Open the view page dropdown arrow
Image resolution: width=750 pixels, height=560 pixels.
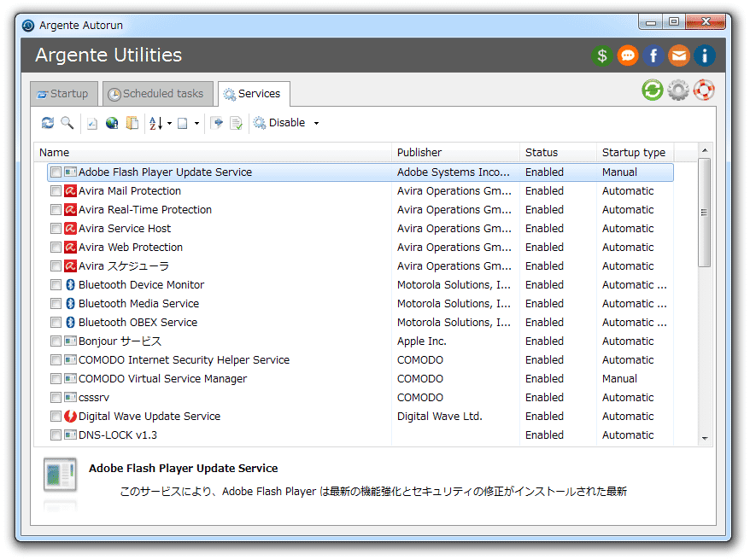click(196, 124)
